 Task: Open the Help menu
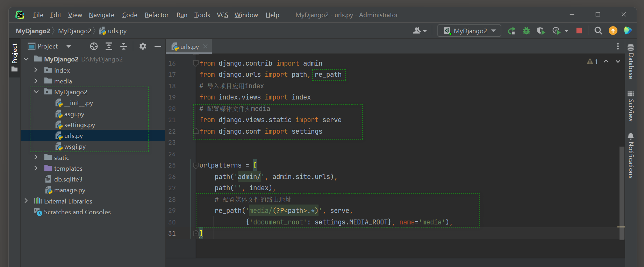(x=272, y=15)
